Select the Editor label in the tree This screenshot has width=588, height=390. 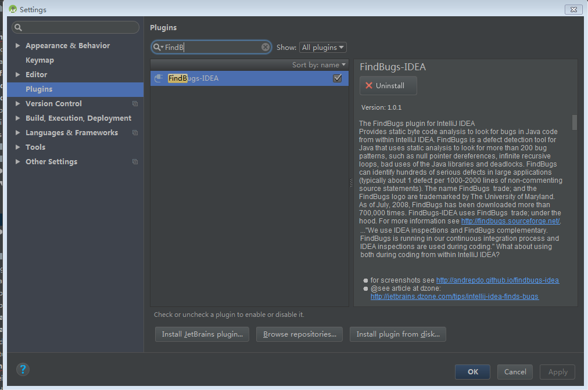tap(37, 74)
